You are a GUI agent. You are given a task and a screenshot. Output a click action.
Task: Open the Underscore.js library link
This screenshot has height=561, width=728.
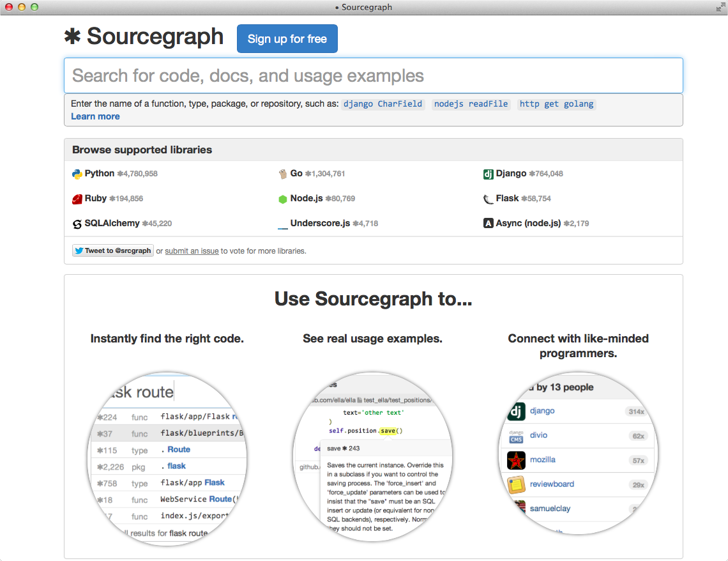coord(320,224)
